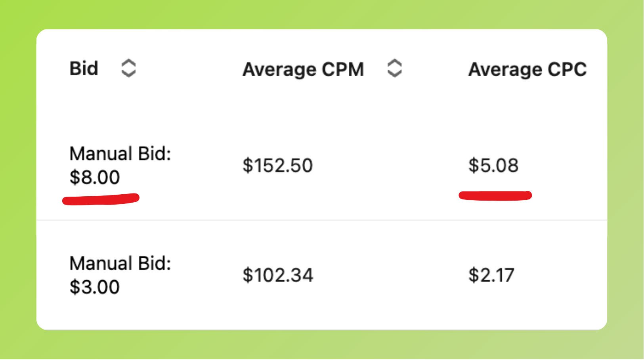Viewport: 644px width, 360px height.
Task: Select the Average CPM column header
Action: [303, 69]
